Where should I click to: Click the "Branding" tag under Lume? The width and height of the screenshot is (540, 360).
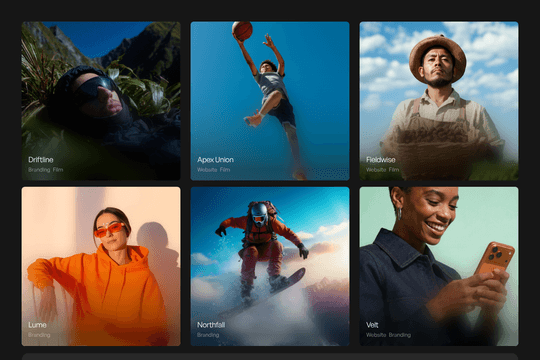(x=39, y=335)
